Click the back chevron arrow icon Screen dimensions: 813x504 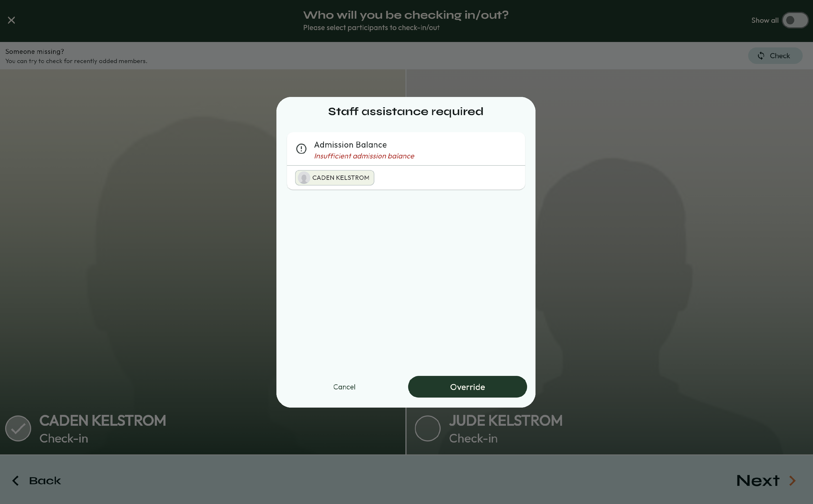15,481
